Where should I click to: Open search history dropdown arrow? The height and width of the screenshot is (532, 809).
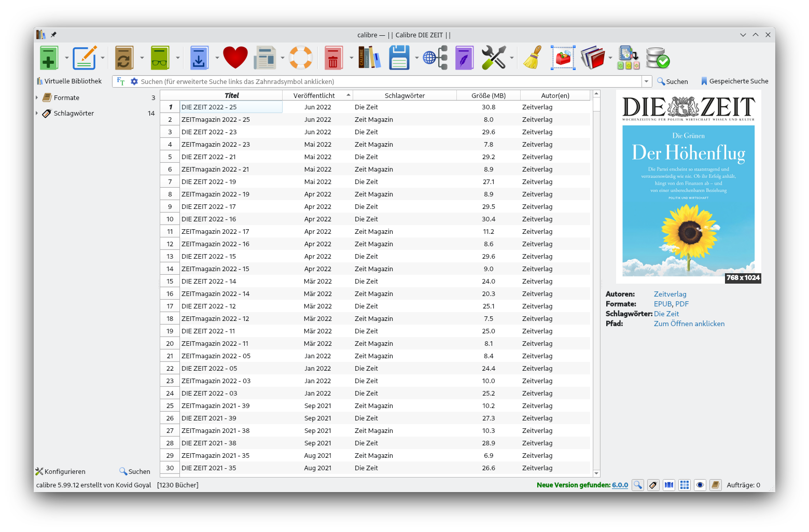tap(647, 81)
